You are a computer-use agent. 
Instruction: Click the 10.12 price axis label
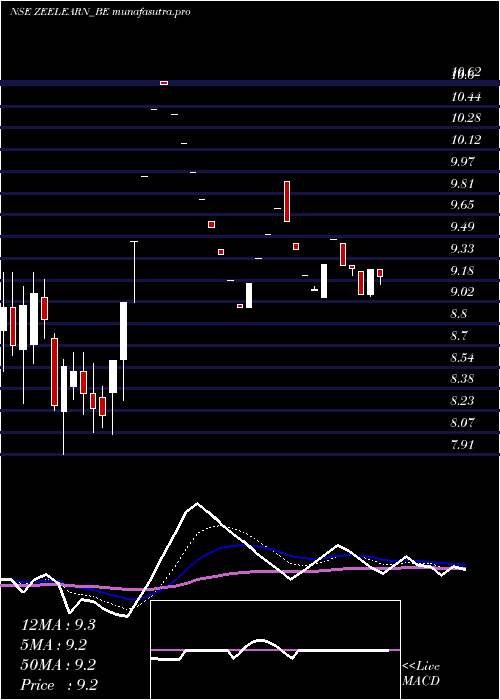click(466, 140)
